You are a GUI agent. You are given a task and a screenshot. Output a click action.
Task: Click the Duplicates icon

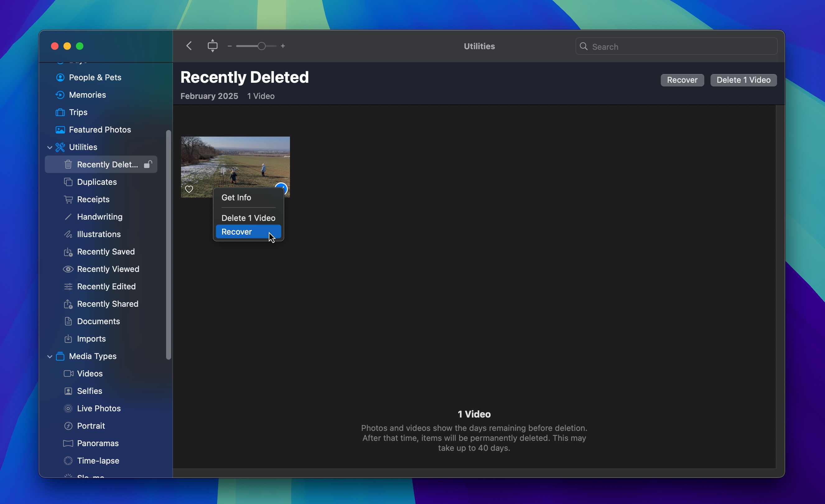pyautogui.click(x=68, y=182)
